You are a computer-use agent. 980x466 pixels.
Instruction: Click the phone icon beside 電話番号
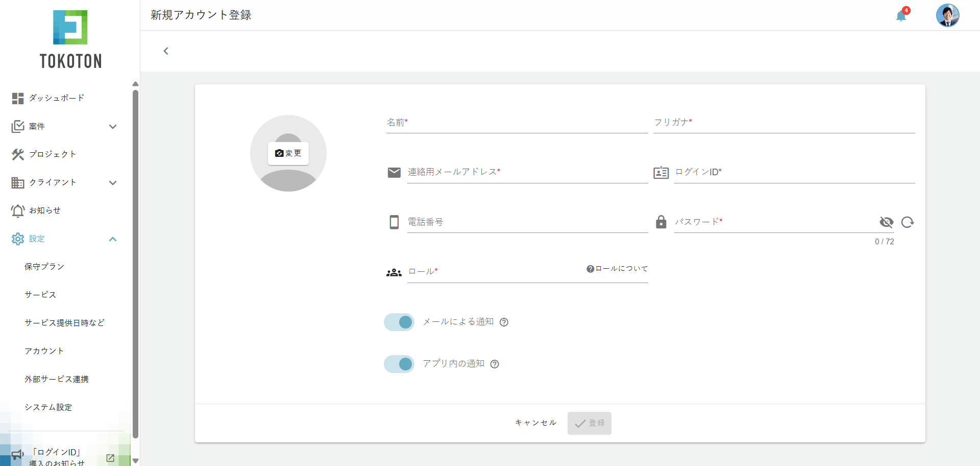pos(394,222)
